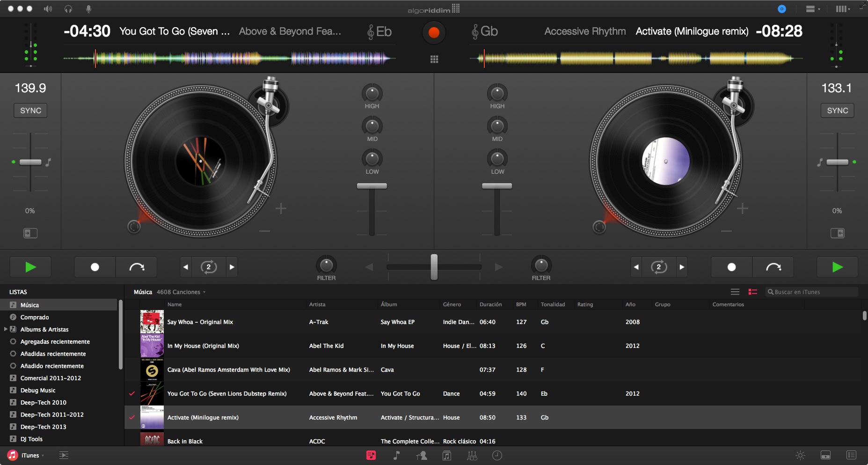This screenshot has width=868, height=465.
Task: Halve the left deck loop length
Action: pyautogui.click(x=186, y=267)
